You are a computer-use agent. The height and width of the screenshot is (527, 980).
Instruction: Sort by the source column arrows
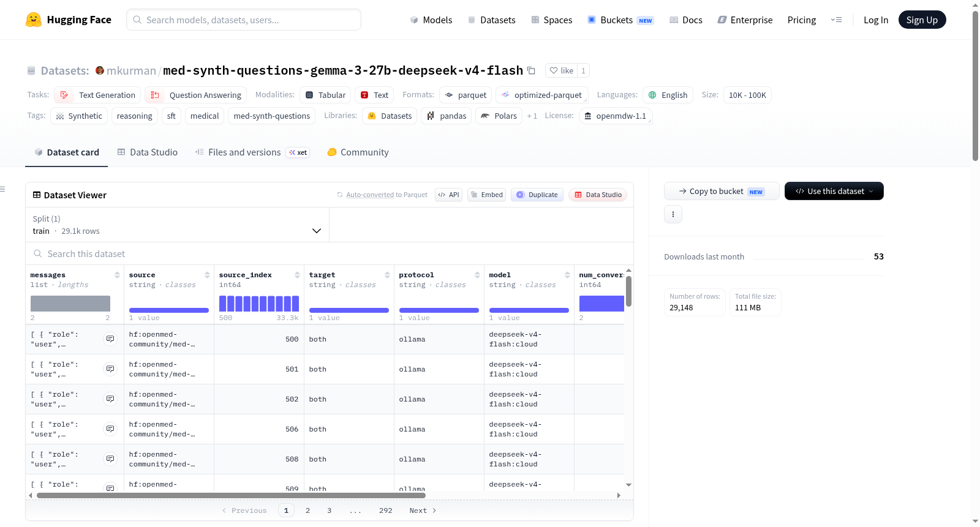click(207, 275)
